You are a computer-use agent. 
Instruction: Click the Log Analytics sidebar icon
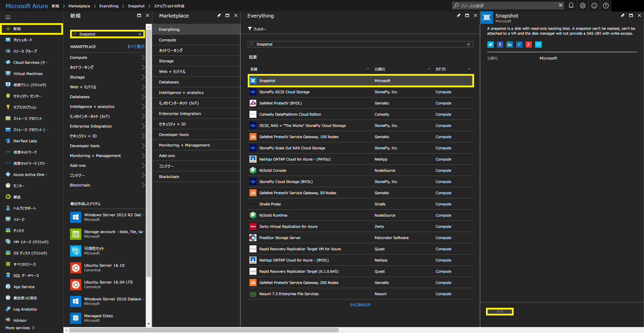[x=8, y=309]
